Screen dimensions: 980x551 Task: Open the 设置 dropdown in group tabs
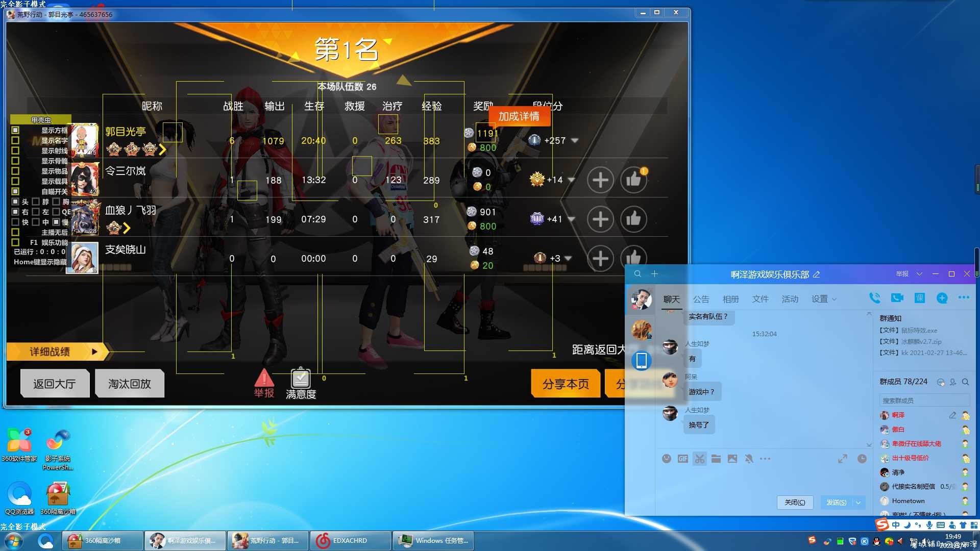pos(824,299)
